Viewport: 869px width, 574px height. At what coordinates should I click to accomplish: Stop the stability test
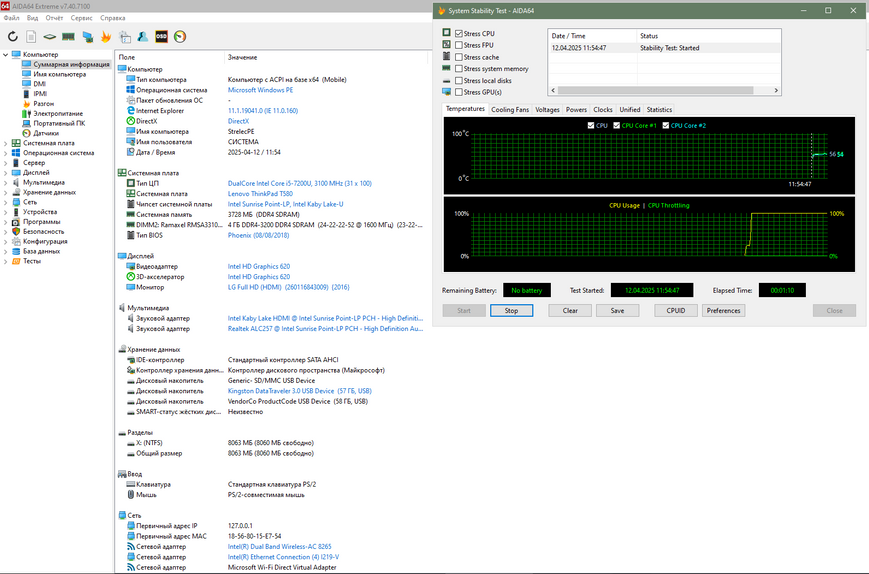(x=512, y=311)
